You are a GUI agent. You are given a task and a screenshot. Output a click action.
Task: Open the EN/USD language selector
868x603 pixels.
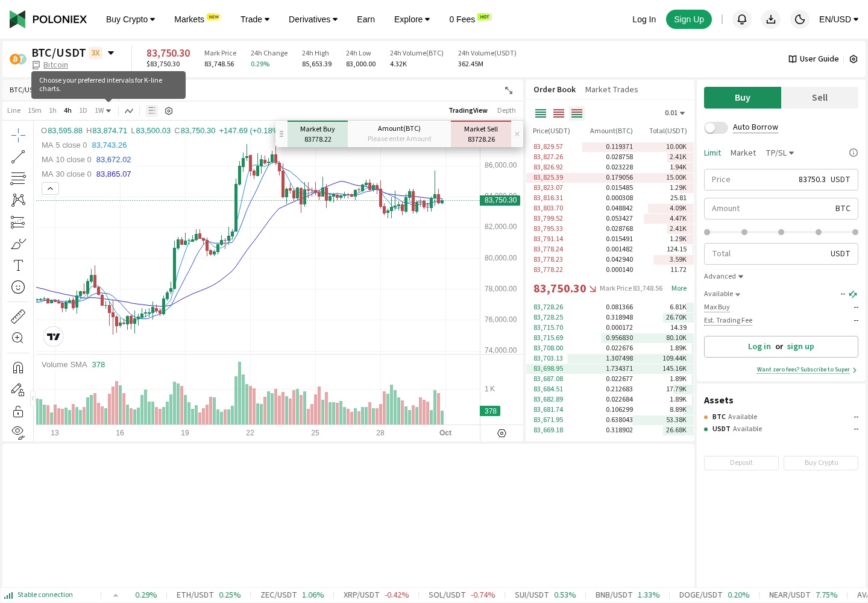(x=838, y=19)
